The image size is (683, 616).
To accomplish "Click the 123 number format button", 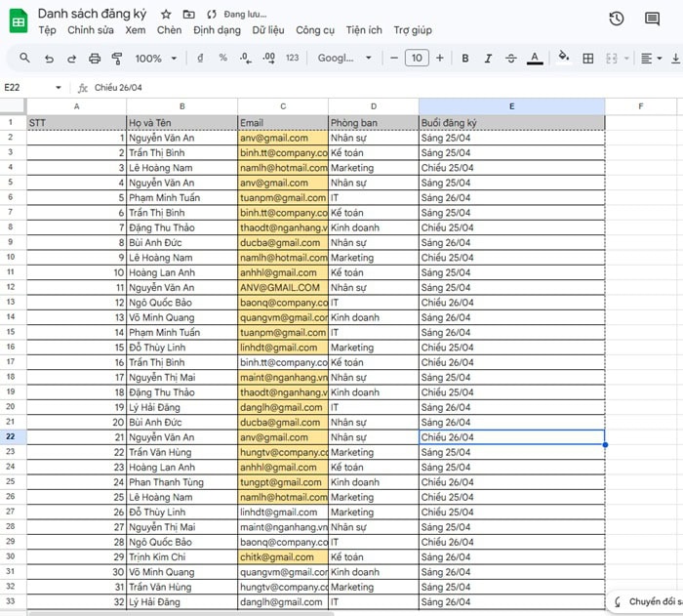I will tap(292, 59).
